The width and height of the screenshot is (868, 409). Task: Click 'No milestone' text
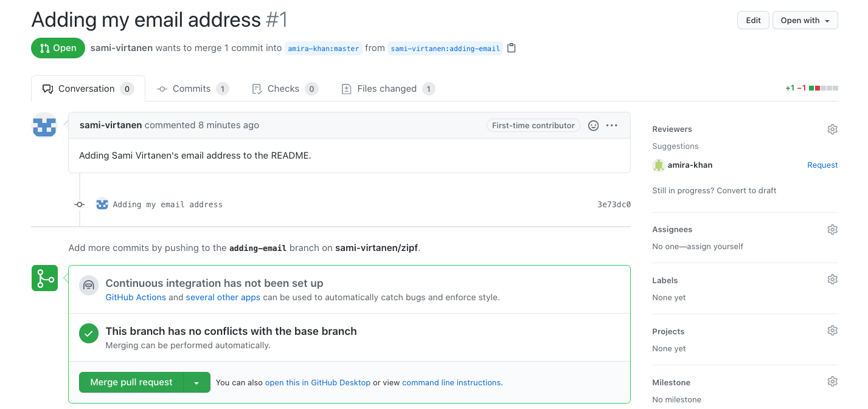click(676, 399)
